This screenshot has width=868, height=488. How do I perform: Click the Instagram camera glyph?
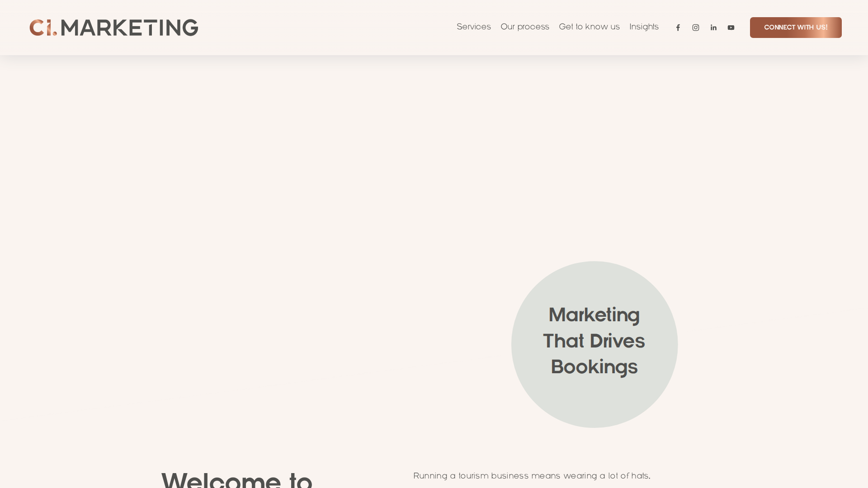(x=696, y=27)
